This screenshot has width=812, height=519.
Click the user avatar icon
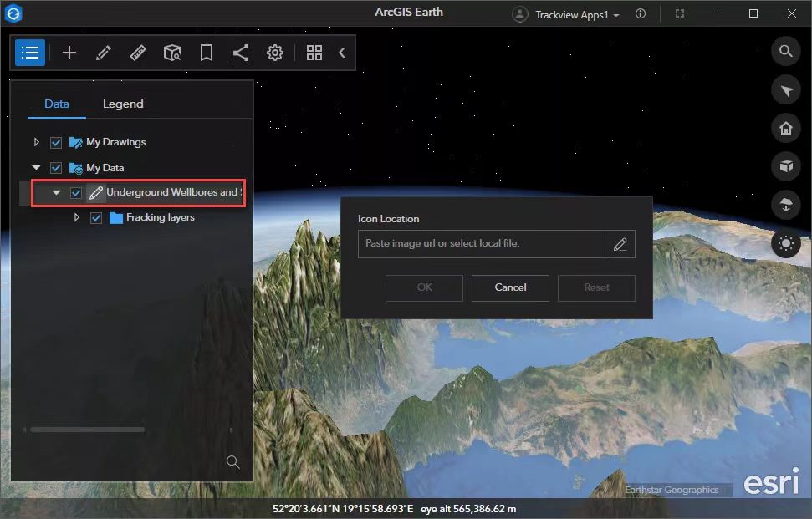[x=520, y=14]
